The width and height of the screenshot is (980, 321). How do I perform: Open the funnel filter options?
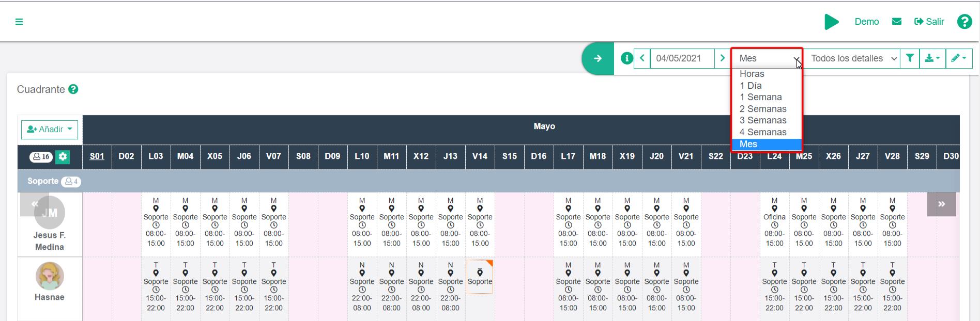point(910,58)
